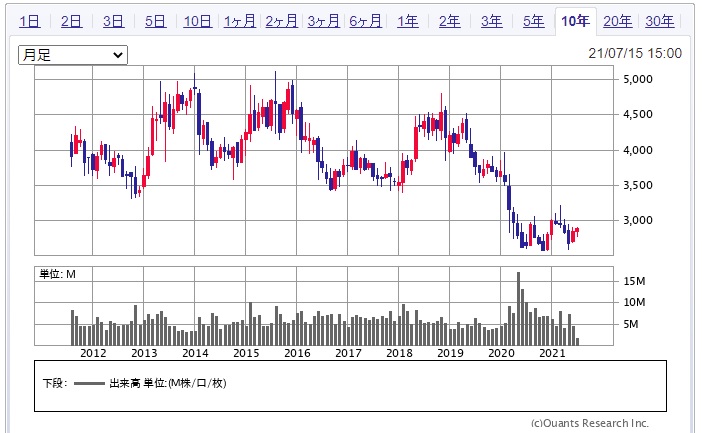
Task: Click the 10M volume axis label
Action: (634, 302)
